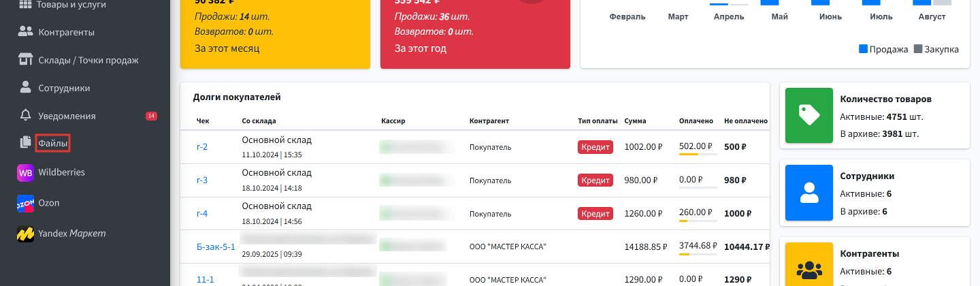Click the Склады store icon in sidebar

[x=26, y=59]
